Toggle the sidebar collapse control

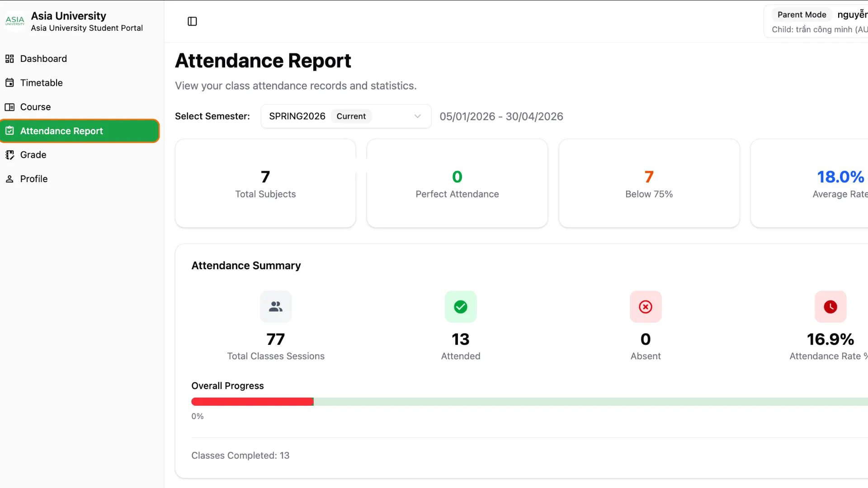tap(192, 21)
